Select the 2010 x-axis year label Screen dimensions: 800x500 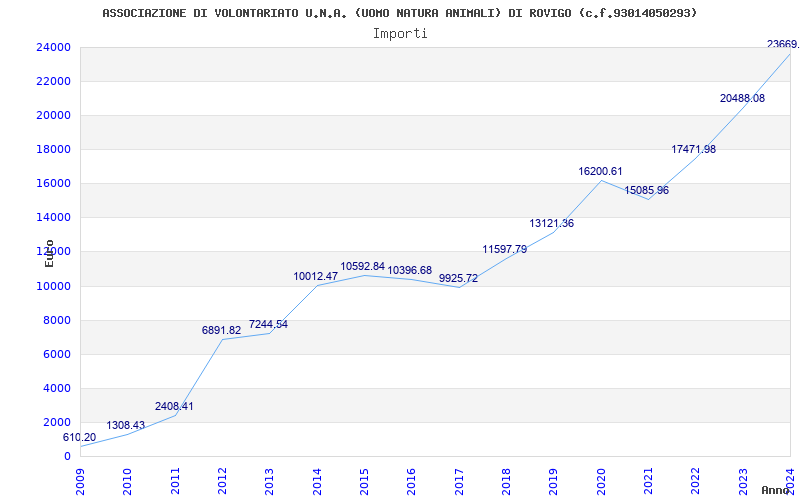coord(127,482)
